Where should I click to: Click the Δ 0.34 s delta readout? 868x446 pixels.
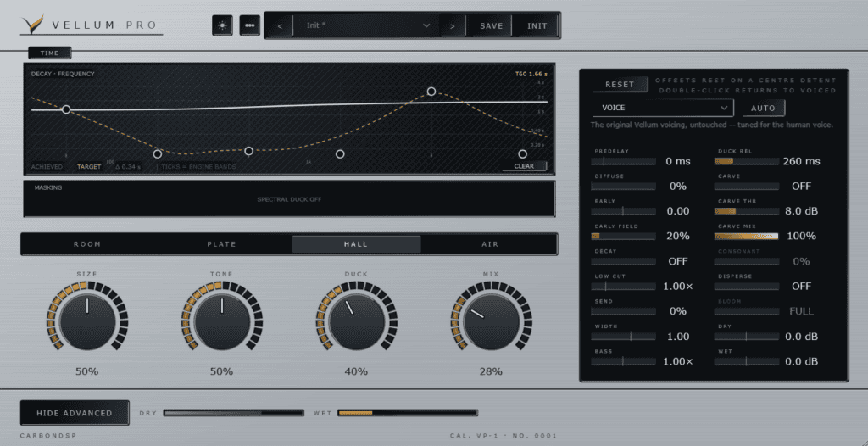tap(128, 166)
